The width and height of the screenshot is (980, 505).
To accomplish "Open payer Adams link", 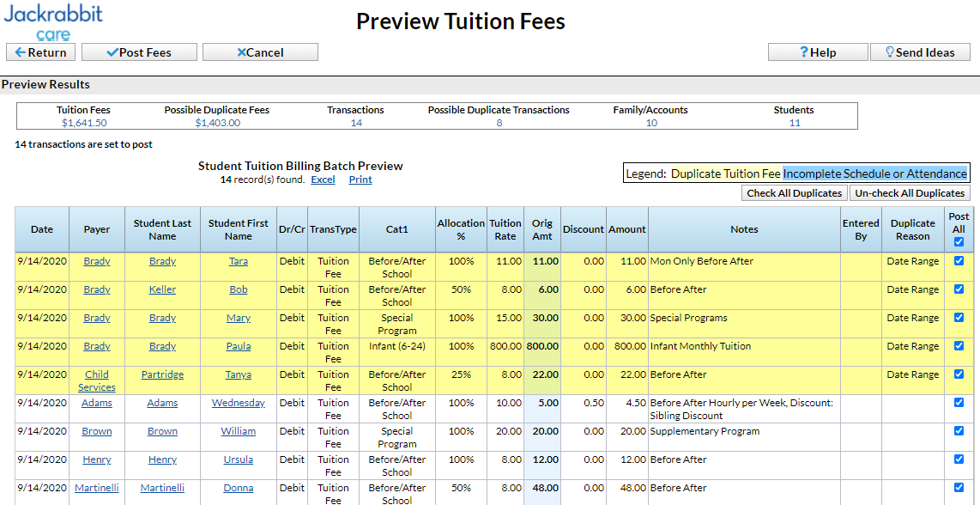I will click(97, 403).
